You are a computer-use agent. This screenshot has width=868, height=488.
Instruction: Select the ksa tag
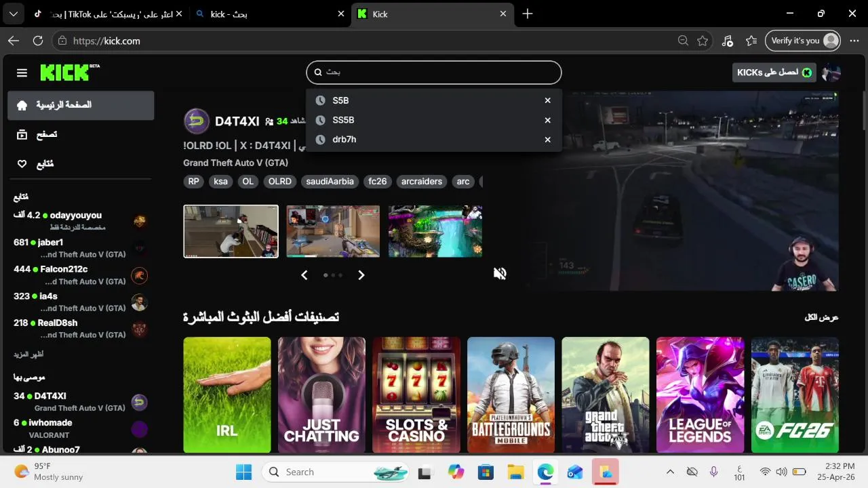coord(220,182)
